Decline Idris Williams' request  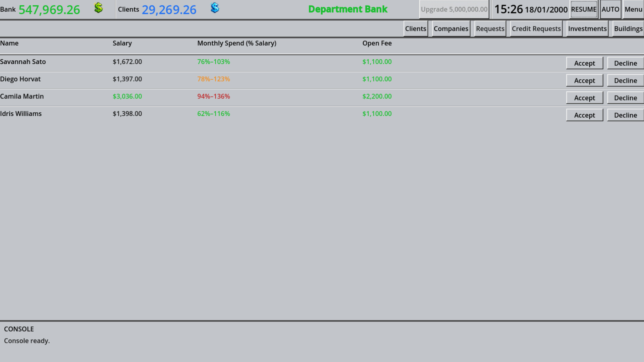pyautogui.click(x=625, y=115)
